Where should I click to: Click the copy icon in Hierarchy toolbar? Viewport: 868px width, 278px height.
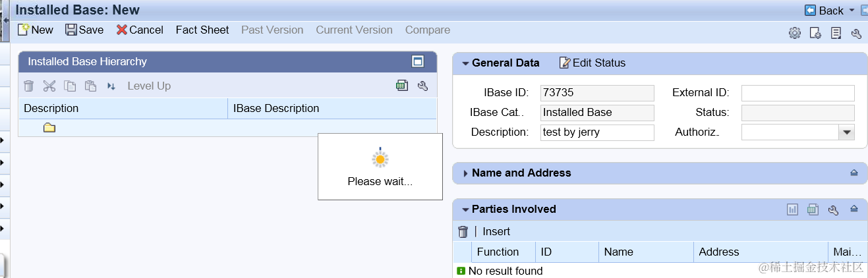point(70,86)
